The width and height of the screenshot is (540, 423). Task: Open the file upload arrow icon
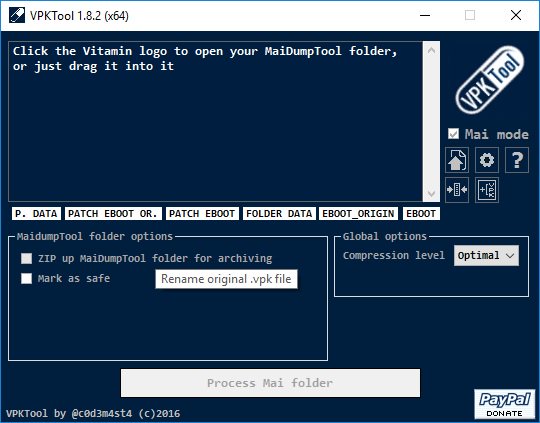coord(457,160)
